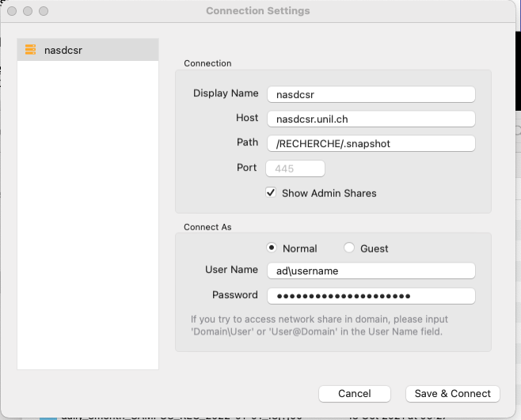
Task: Click the Port field showing 445
Action: (x=296, y=168)
